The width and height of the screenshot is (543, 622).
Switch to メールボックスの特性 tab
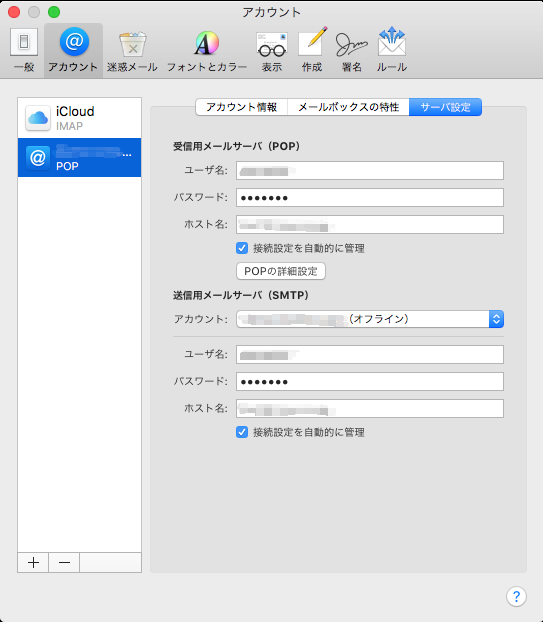[x=348, y=107]
